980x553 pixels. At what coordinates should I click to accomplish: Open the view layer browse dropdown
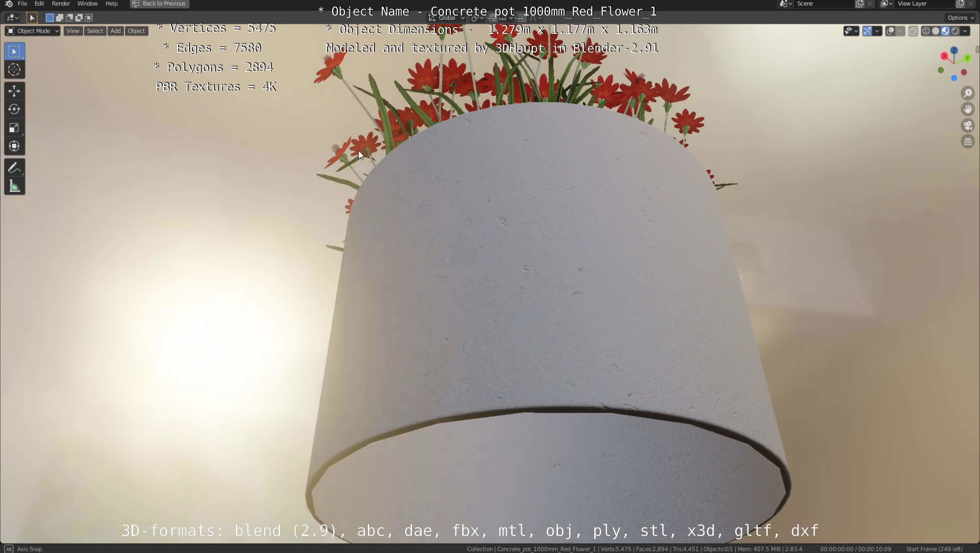coord(887,4)
